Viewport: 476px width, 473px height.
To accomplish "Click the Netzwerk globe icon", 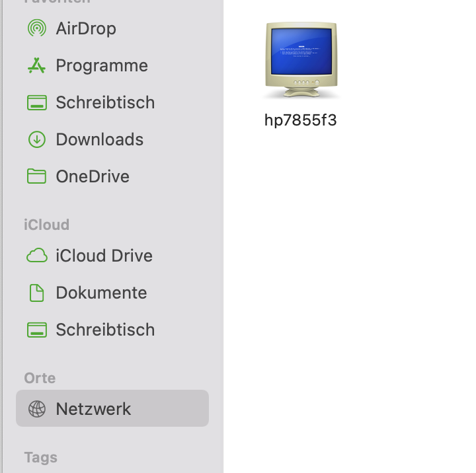I will point(36,409).
